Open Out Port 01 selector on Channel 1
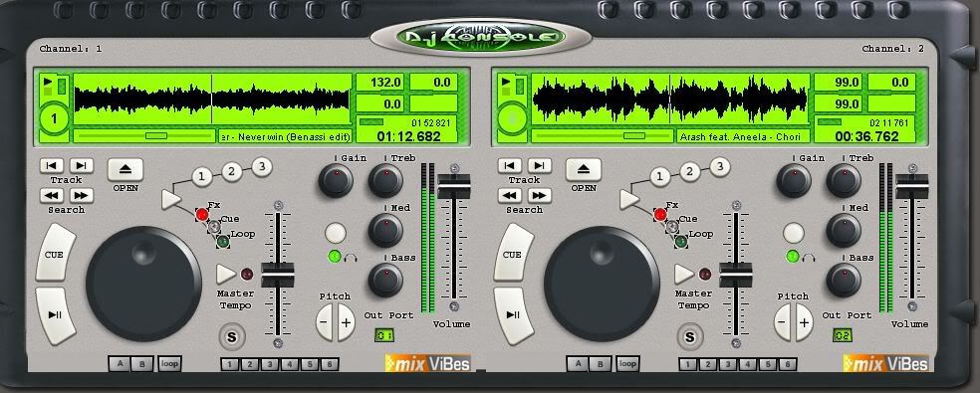 pos(384,335)
